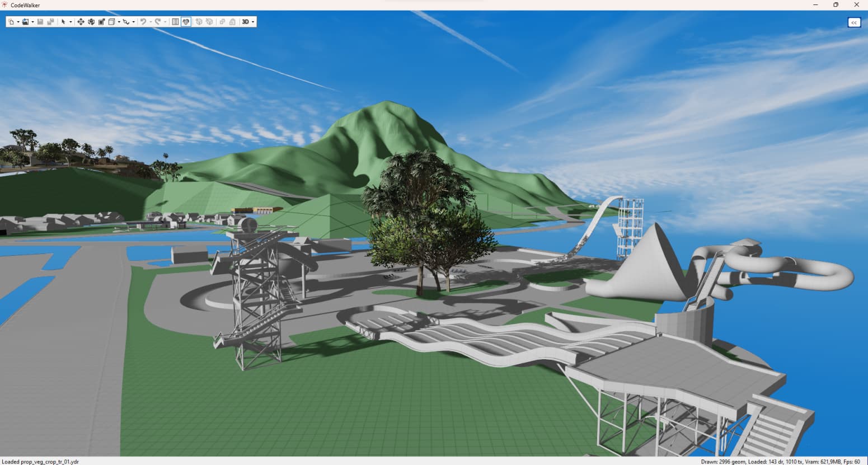This screenshot has width=868, height=465.
Task: Click the list/properties toolbar icon
Action: (175, 22)
